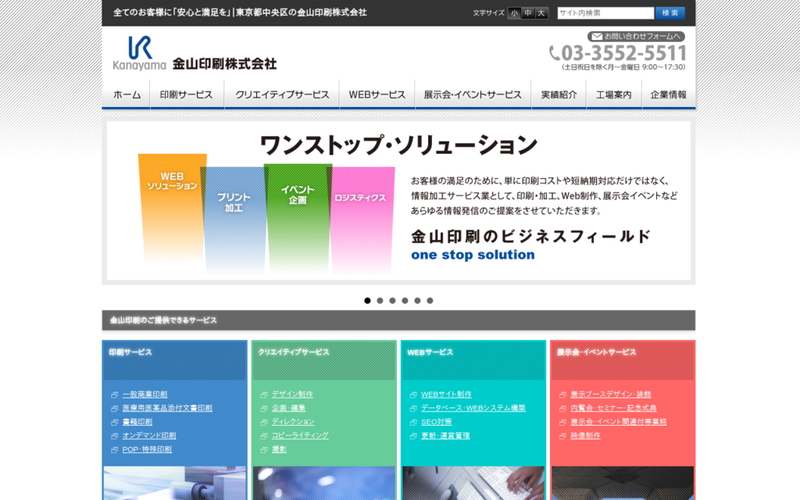Click the window icon next to 映像制作

pos(563,436)
